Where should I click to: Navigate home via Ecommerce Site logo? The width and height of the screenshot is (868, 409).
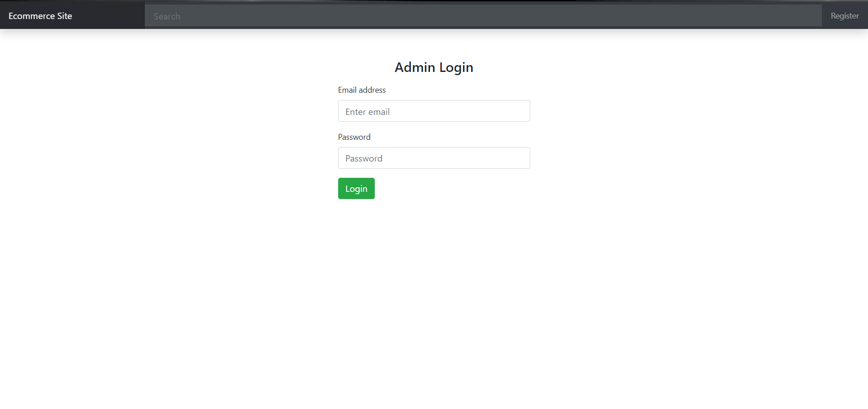(40, 15)
